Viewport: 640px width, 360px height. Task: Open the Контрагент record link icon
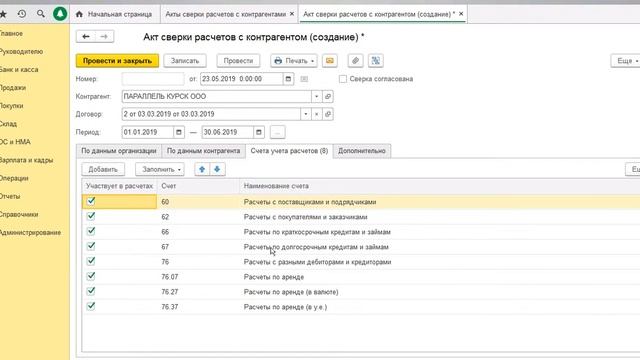click(x=328, y=96)
